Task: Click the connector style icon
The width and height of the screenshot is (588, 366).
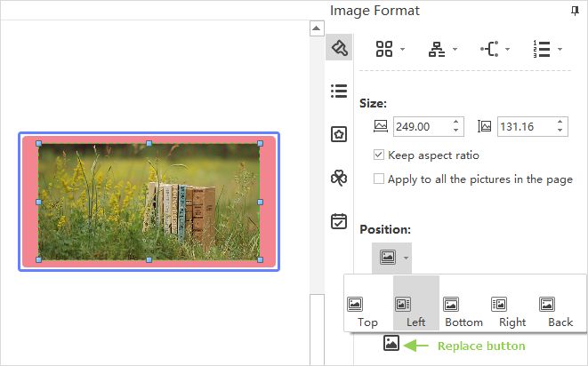Action: (x=490, y=49)
